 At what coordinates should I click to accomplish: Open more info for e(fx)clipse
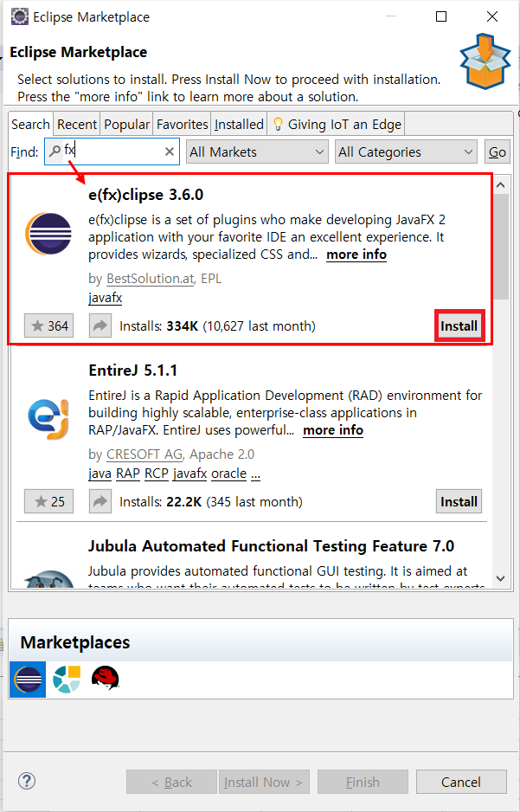(x=356, y=255)
